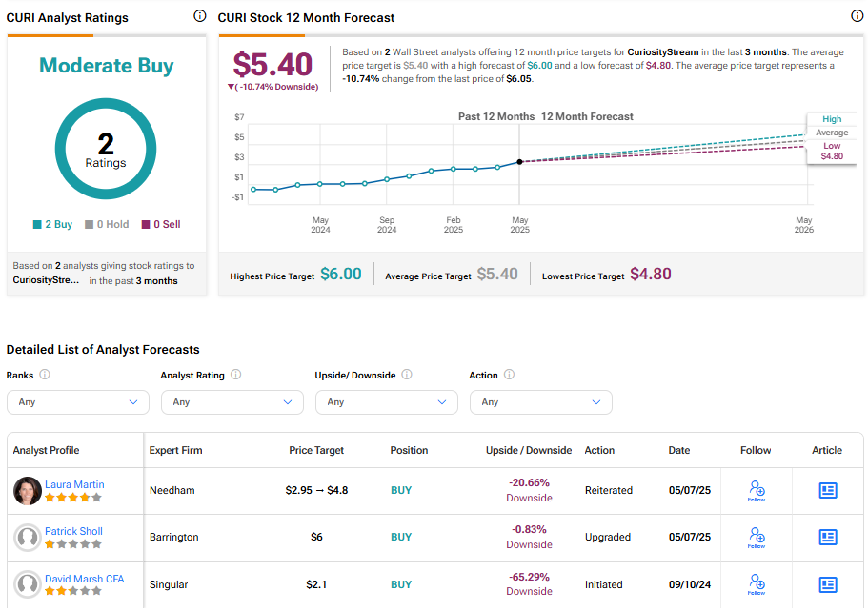This screenshot has width=868, height=613.
Task: Click price target $2.95 → $4.8
Action: pyautogui.click(x=316, y=490)
